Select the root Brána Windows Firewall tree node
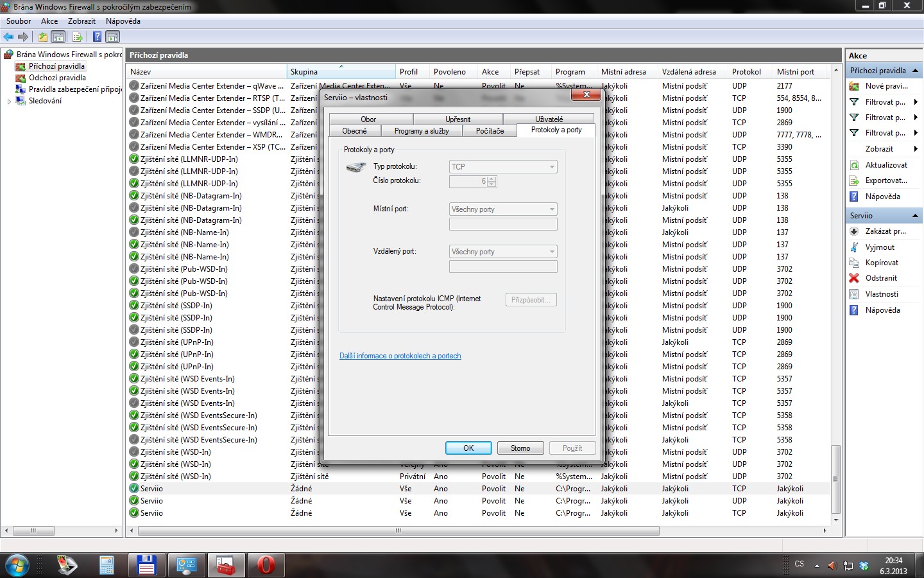Screen dimensions: 924x578 click(69, 55)
